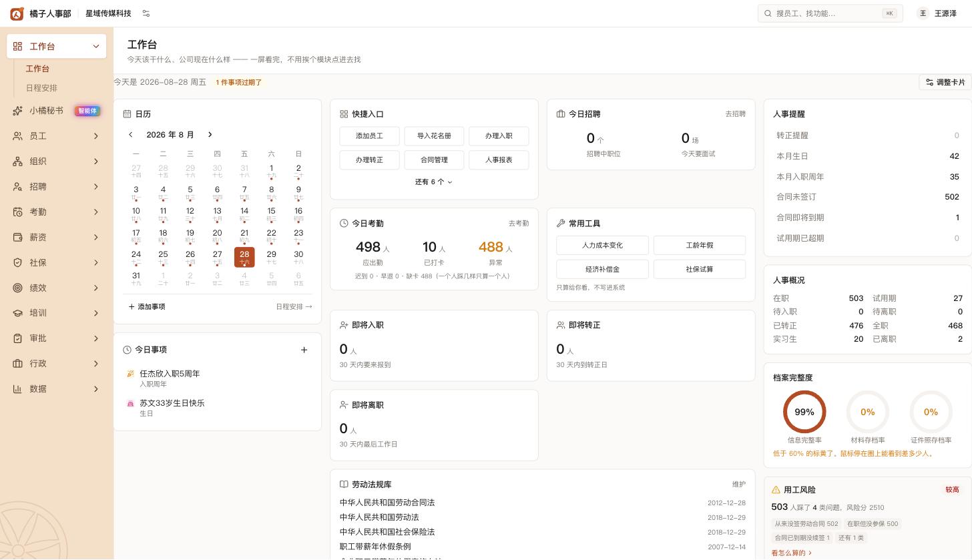Expand the 薪资 sidebar menu
The width and height of the screenshot is (972, 560).
click(95, 238)
